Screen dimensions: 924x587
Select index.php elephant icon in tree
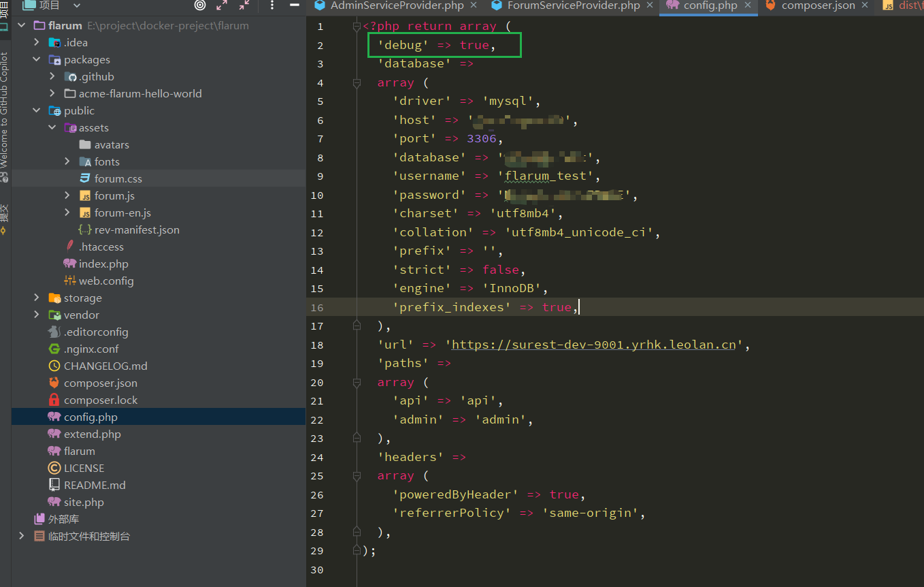(x=69, y=264)
